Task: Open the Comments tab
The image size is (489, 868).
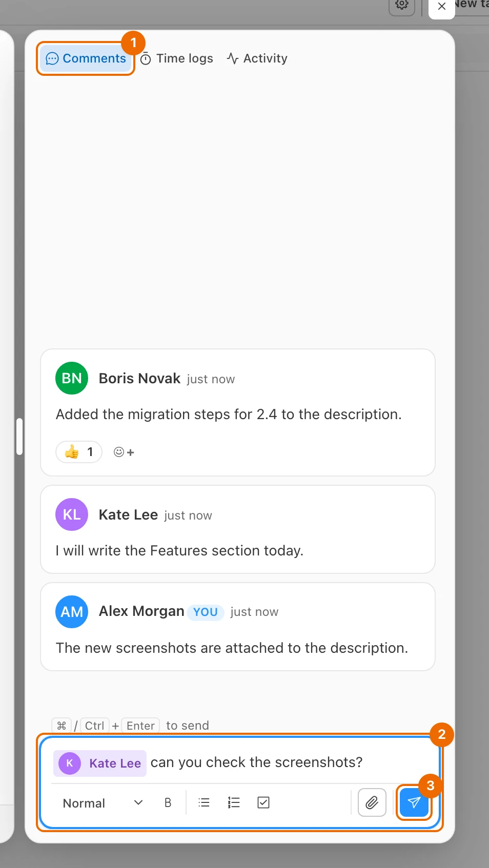Action: (86, 58)
